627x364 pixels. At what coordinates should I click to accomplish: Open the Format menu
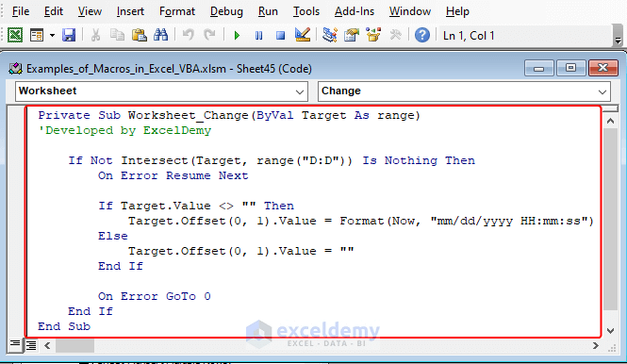pyautogui.click(x=177, y=11)
